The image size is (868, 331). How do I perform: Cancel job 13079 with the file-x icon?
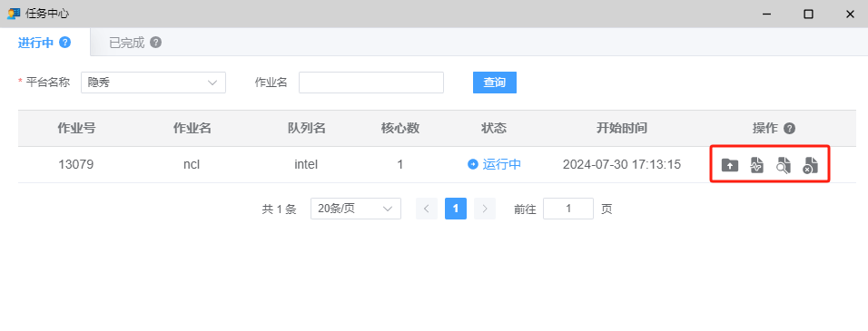(x=811, y=165)
